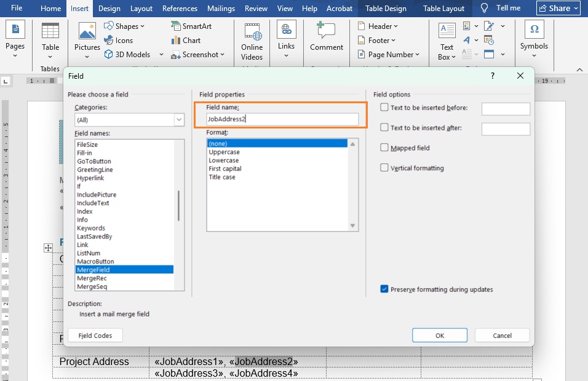Open the Online Videos tool

[x=252, y=33]
